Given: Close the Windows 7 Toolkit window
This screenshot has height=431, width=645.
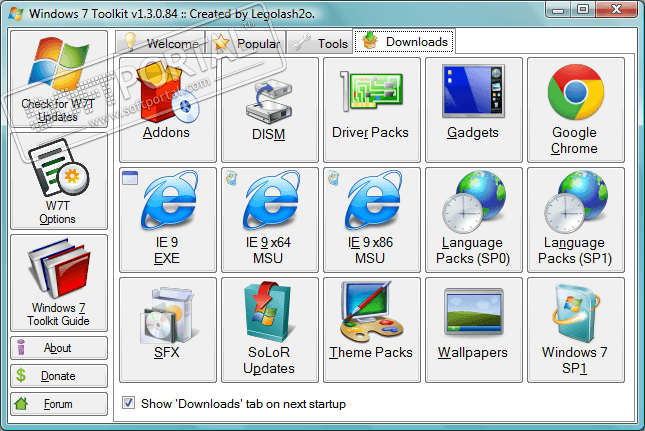Looking at the screenshot, I should (616, 9).
